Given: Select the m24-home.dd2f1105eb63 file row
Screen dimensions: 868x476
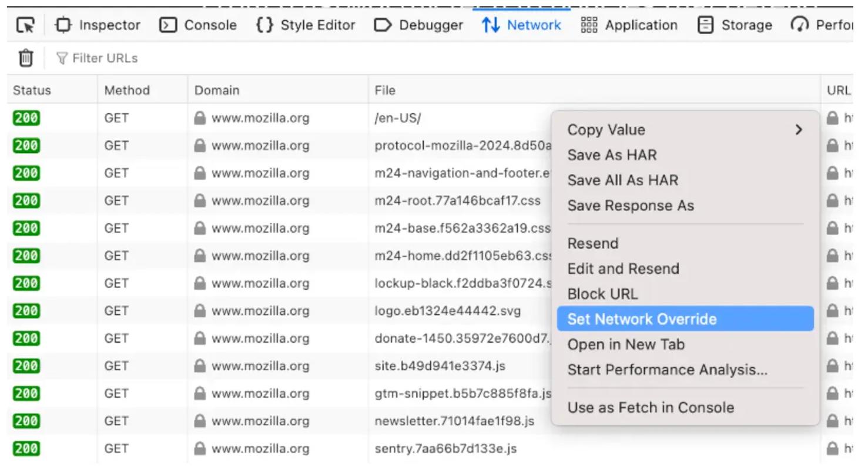Looking at the screenshot, I should (x=463, y=256).
